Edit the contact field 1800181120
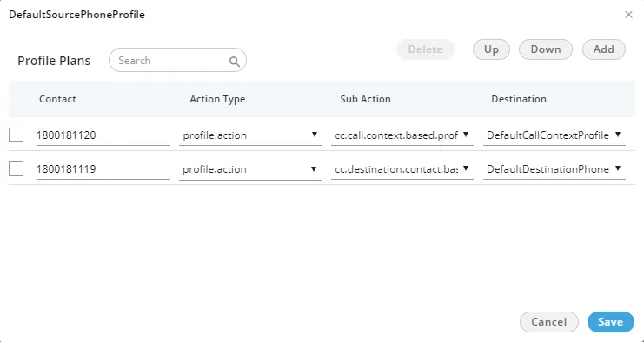 [x=103, y=135]
